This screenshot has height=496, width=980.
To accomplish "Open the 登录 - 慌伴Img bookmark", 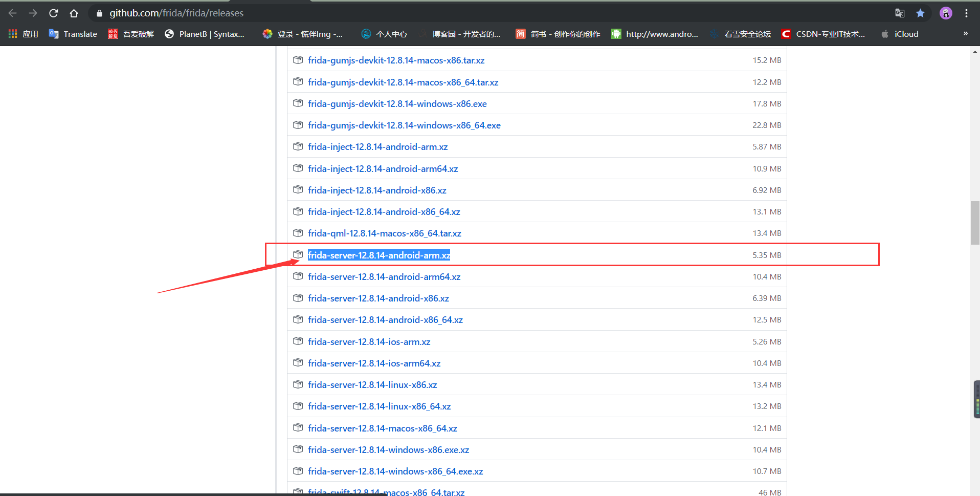I will tap(303, 34).
